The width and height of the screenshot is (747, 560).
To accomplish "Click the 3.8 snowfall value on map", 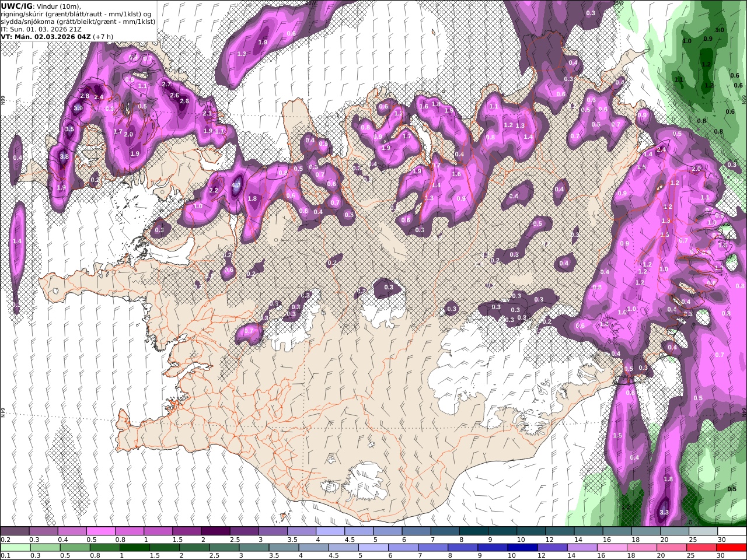I will click(64, 156).
